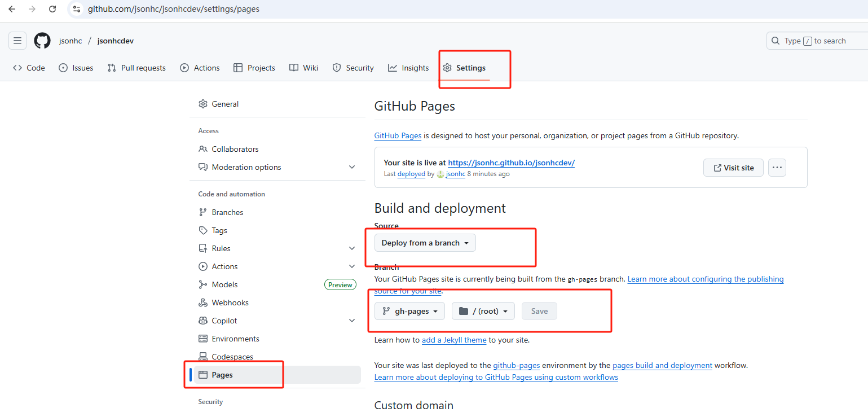Go forward with browser forward arrow
The height and width of the screenshot is (412, 868).
click(32, 9)
